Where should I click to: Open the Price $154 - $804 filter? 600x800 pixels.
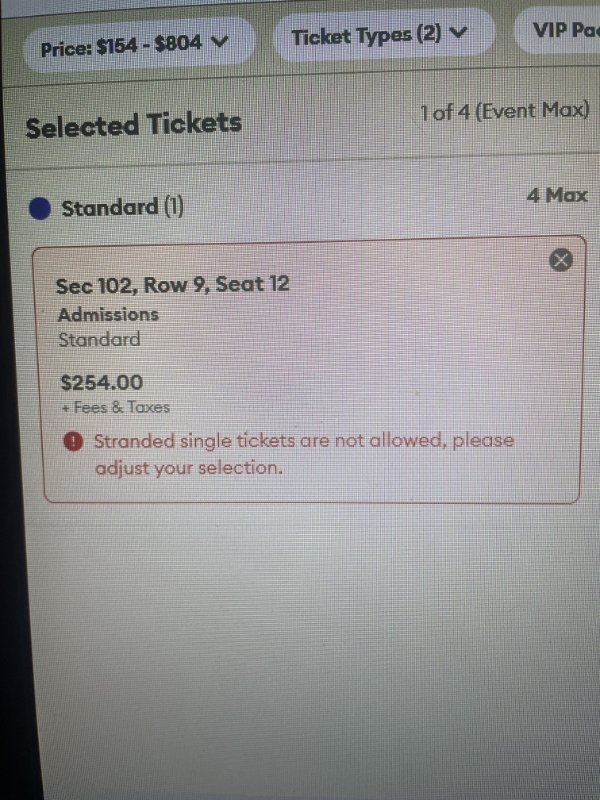pos(135,45)
